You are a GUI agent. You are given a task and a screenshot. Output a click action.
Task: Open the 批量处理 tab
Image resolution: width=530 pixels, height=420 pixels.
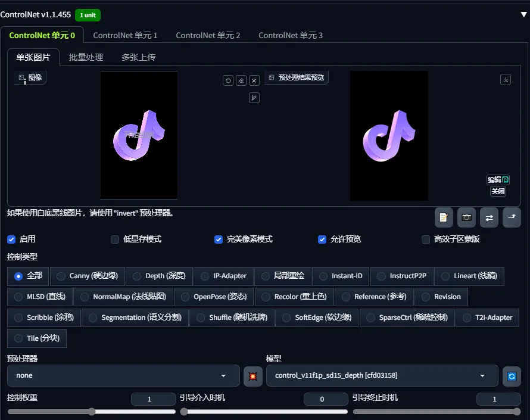(86, 57)
